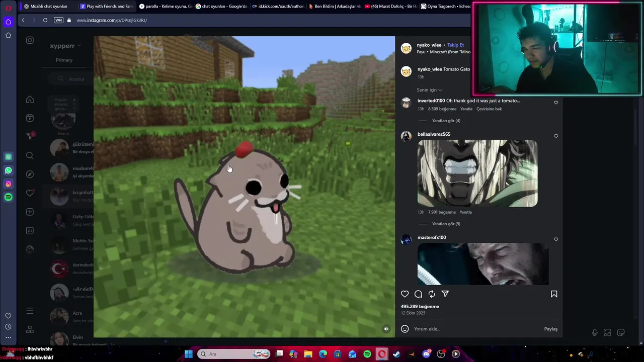Image resolution: width=644 pixels, height=362 pixels.
Task: Open the masterofx100 username link
Action: [x=432, y=237]
